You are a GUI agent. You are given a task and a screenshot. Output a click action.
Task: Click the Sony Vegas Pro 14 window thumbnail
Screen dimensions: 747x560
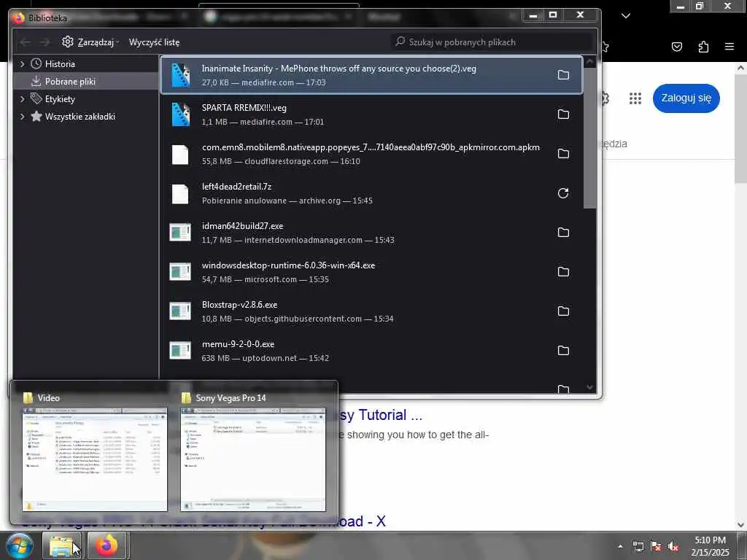[253, 459]
